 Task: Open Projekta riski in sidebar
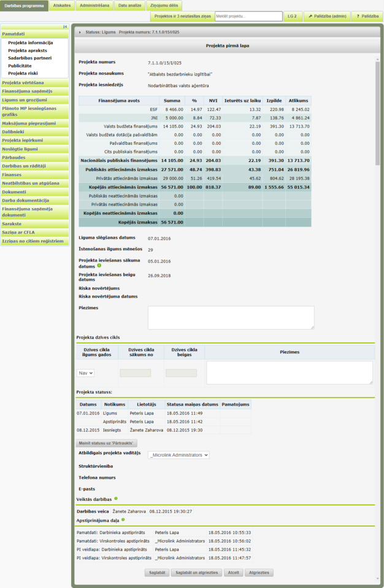(x=23, y=73)
